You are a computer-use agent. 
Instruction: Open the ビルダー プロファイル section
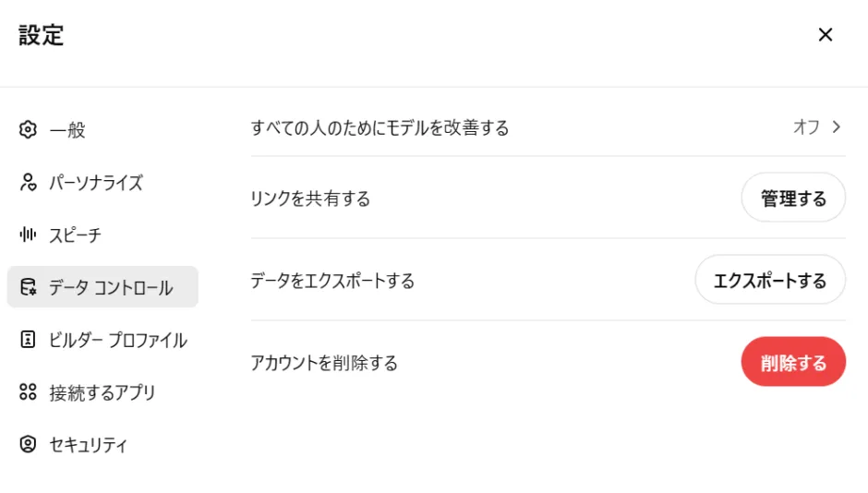click(118, 340)
